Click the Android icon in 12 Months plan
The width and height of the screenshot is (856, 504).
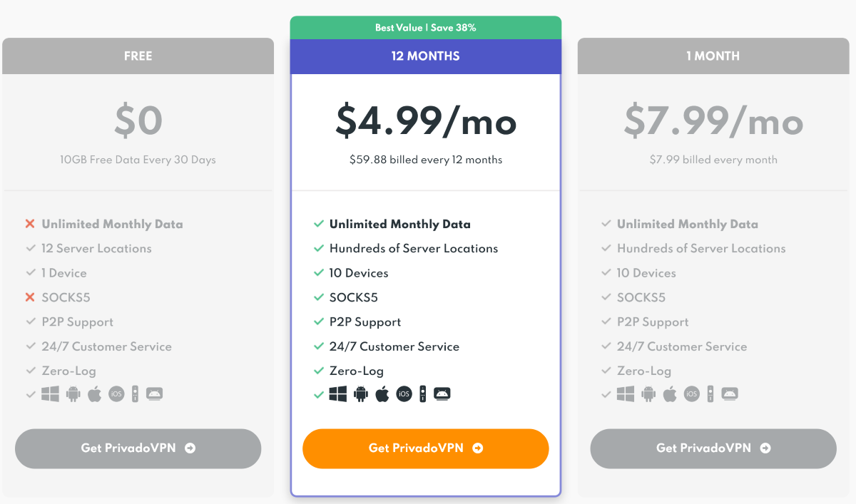361,394
